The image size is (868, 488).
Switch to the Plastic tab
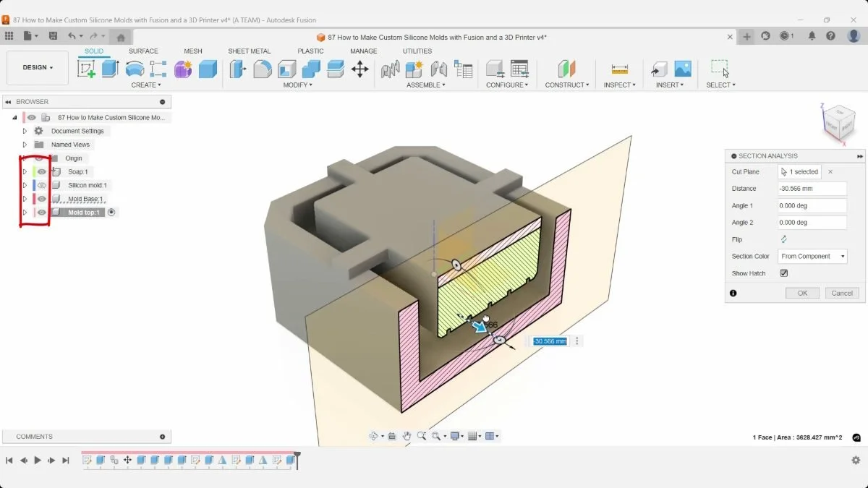pos(310,51)
